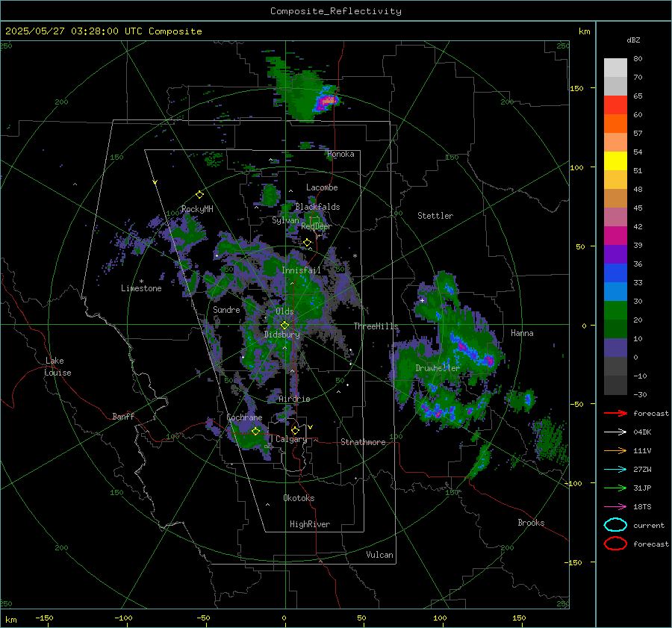Select the Lacombe label

pyautogui.click(x=322, y=187)
